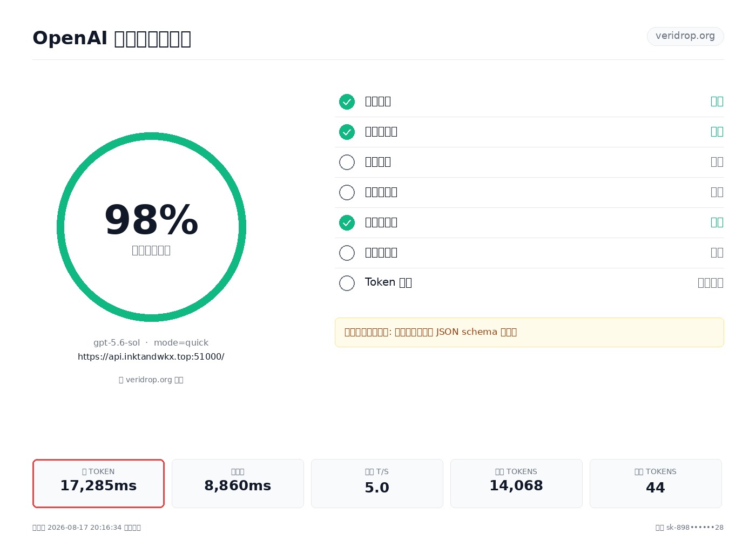The width and height of the screenshot is (756, 540).
Task: Click green check icon in second checklist row
Action: (347, 132)
